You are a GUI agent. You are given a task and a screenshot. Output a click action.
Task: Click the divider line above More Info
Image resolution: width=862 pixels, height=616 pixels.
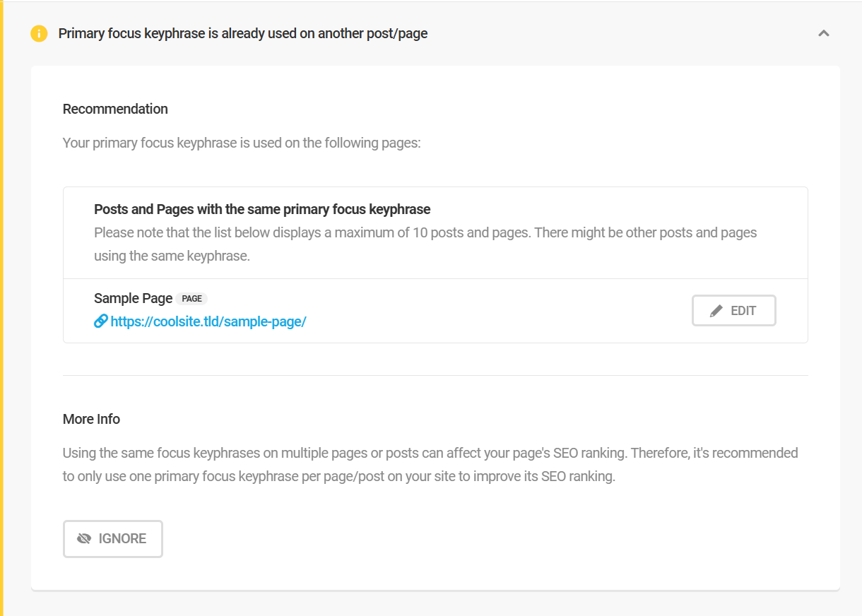(435, 375)
